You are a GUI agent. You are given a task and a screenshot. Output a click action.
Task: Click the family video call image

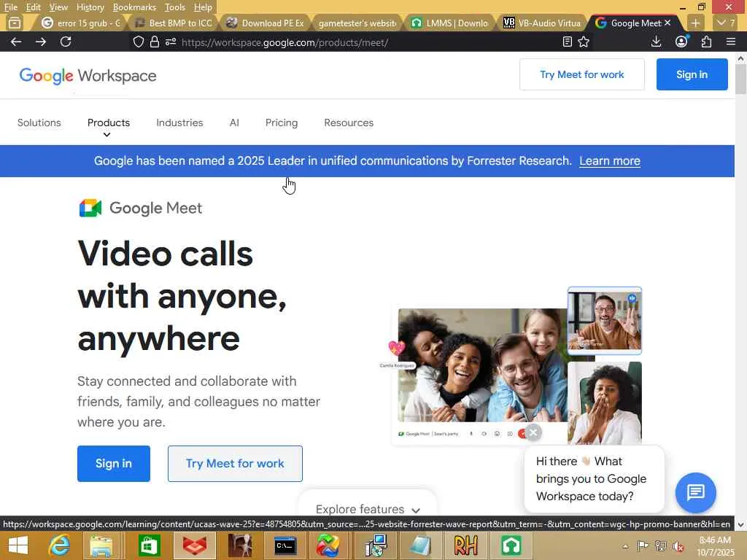click(483, 365)
